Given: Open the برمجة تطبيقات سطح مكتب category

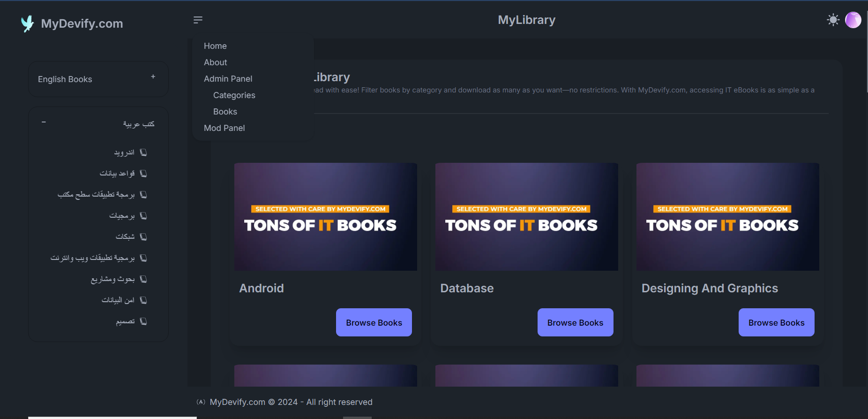Looking at the screenshot, I should click(x=96, y=195).
